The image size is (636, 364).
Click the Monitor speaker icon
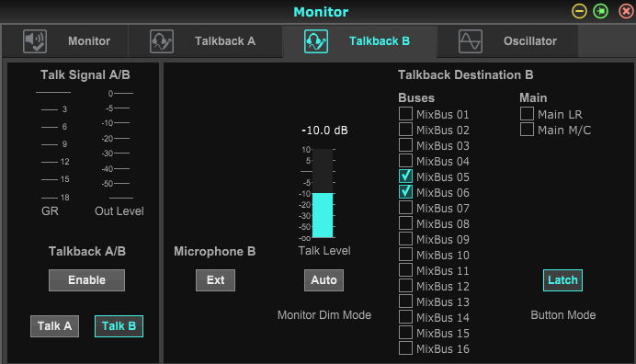pyautogui.click(x=35, y=41)
